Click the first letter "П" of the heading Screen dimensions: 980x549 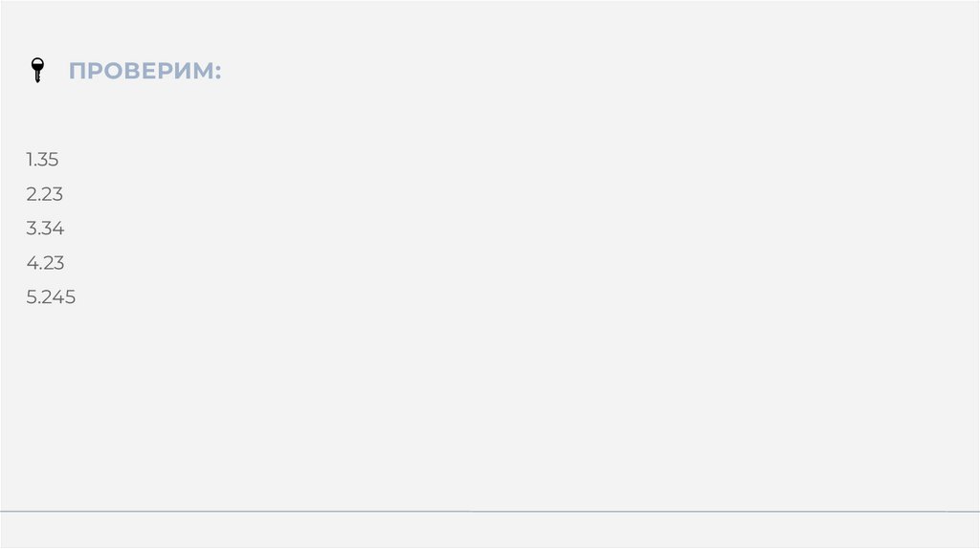click(77, 72)
